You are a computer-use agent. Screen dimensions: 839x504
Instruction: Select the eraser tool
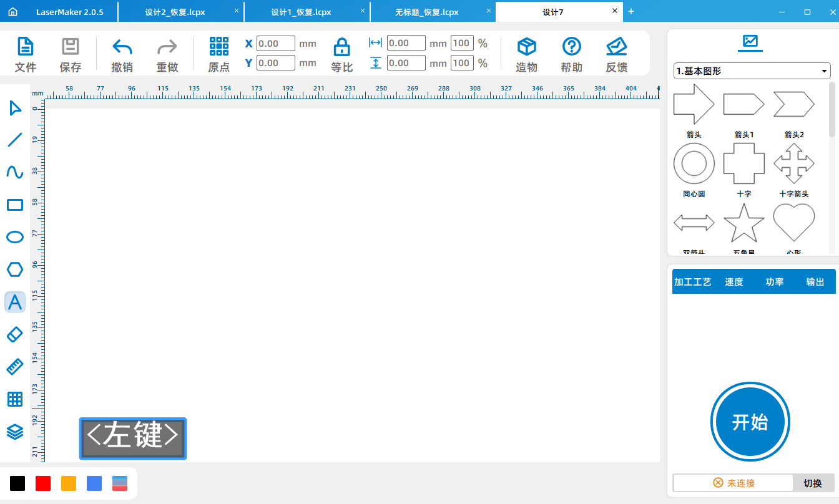(15, 334)
